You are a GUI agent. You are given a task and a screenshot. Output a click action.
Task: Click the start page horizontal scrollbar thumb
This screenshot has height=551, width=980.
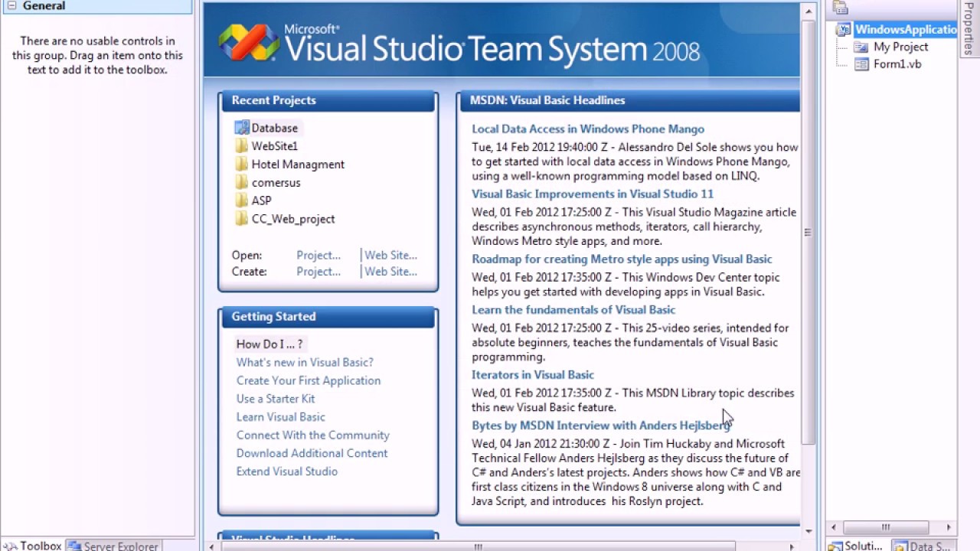479,546
